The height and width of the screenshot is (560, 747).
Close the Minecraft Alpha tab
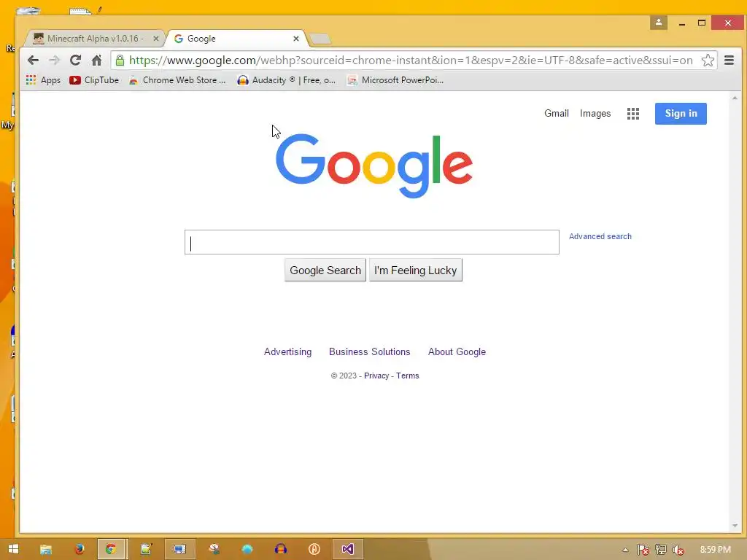pos(156,39)
